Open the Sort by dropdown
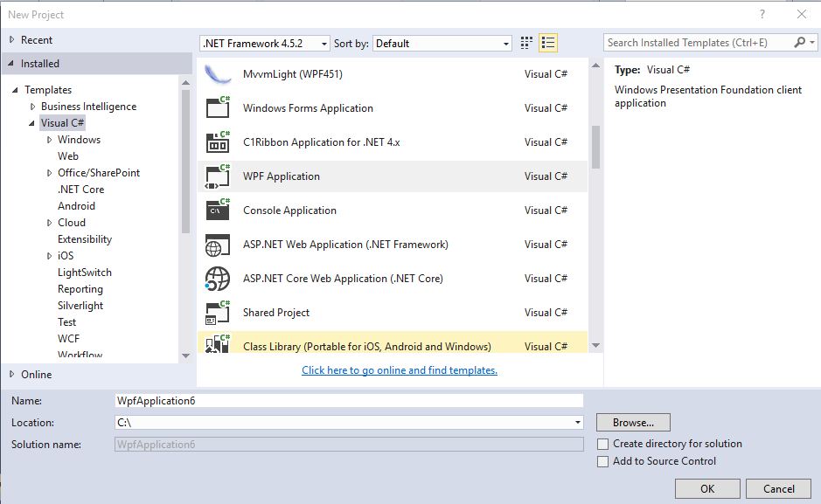This screenshot has width=821, height=504. (442, 44)
